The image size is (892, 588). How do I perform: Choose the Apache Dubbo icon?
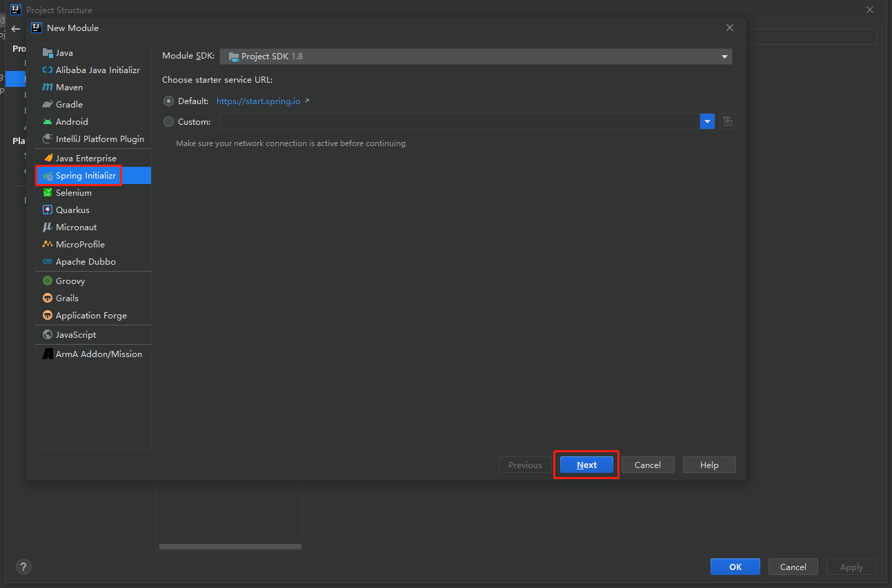coord(48,262)
